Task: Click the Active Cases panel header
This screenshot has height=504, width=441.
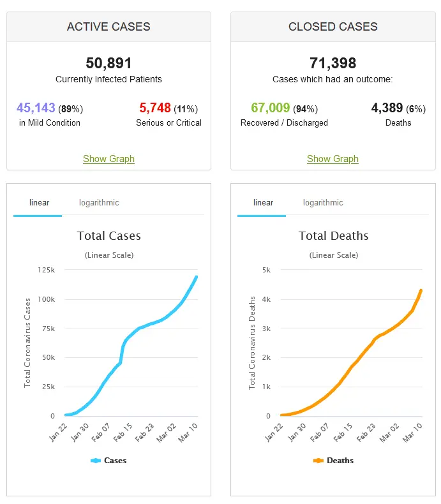Action: [x=108, y=27]
